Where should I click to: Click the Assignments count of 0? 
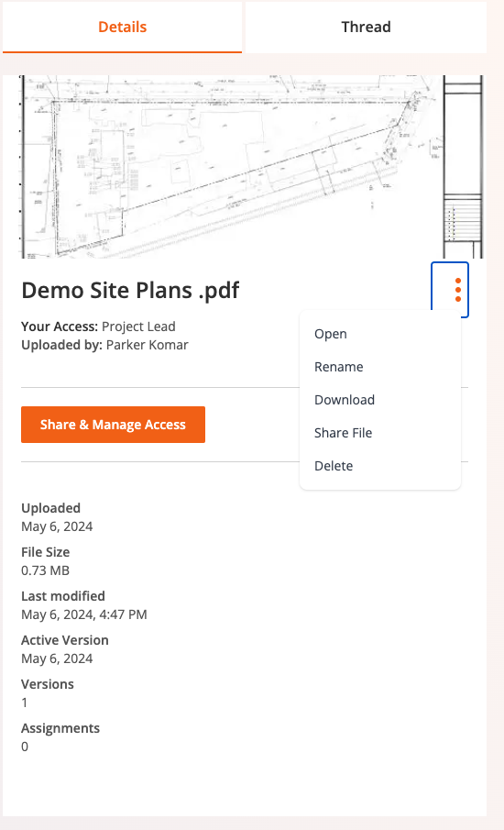tap(25, 747)
